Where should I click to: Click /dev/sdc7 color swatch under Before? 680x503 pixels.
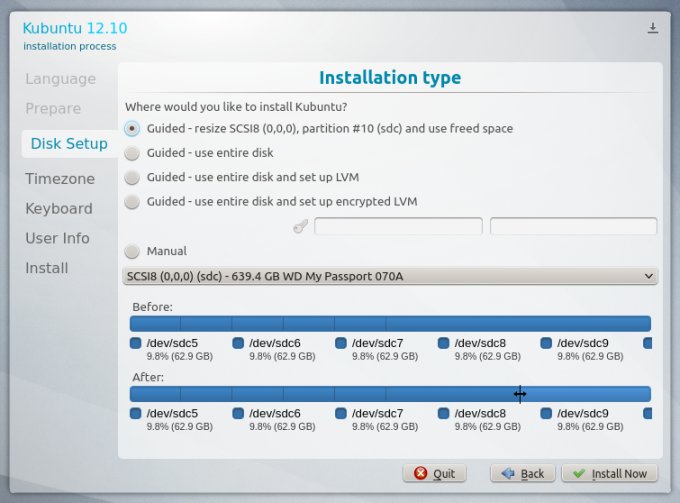click(x=341, y=343)
